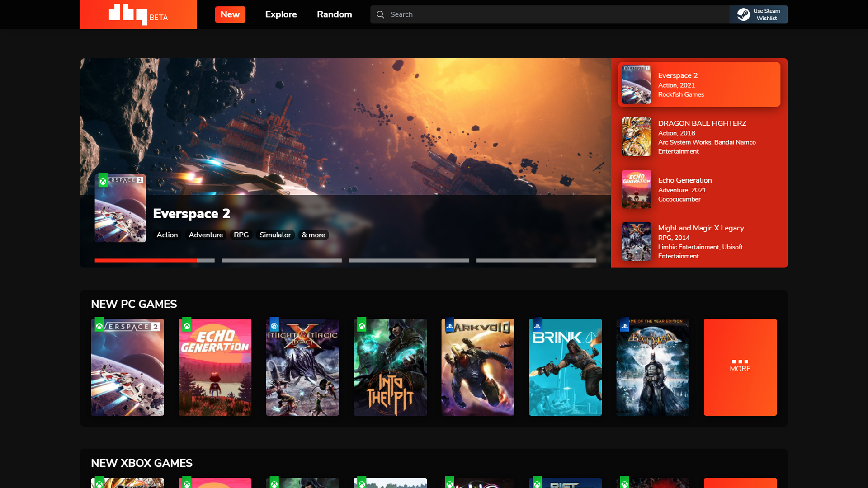Screen dimensions: 868x488
Task: Click the Simulator genre tag
Action: (275, 235)
